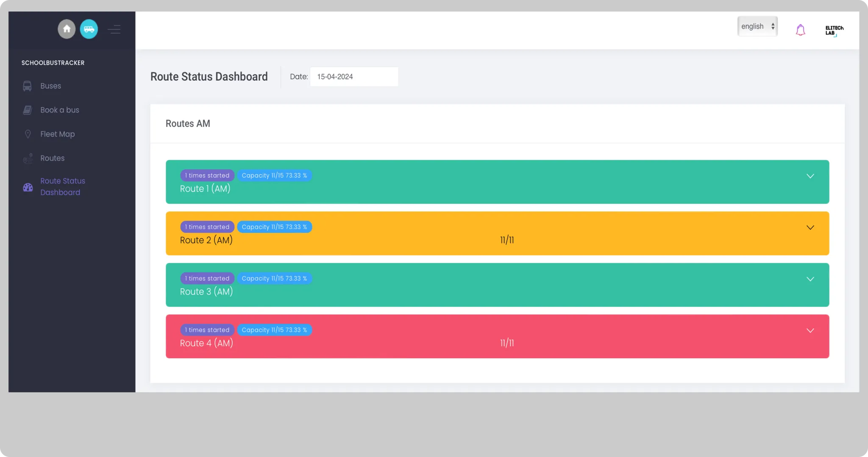
Task: Click the teal bus icon button
Action: 89,29
